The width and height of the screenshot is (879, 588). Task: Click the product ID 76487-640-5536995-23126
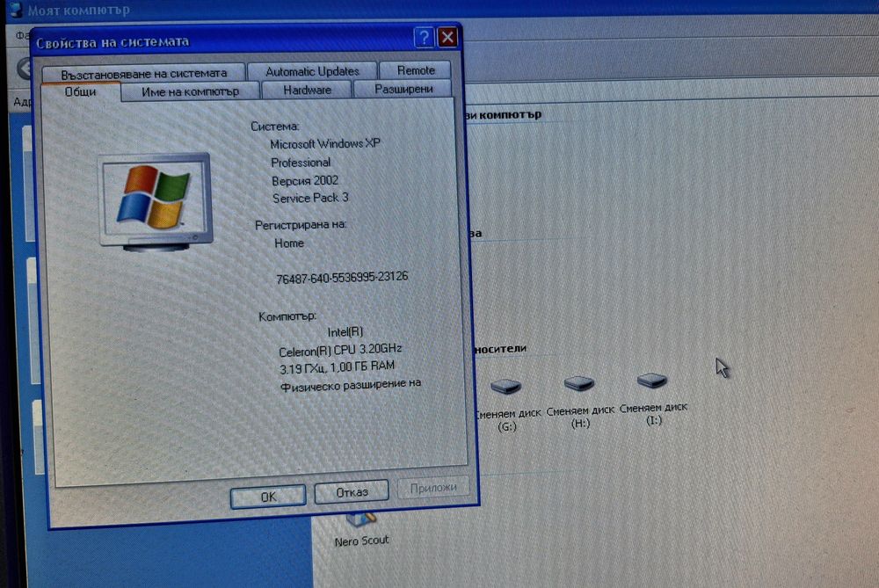(342, 278)
